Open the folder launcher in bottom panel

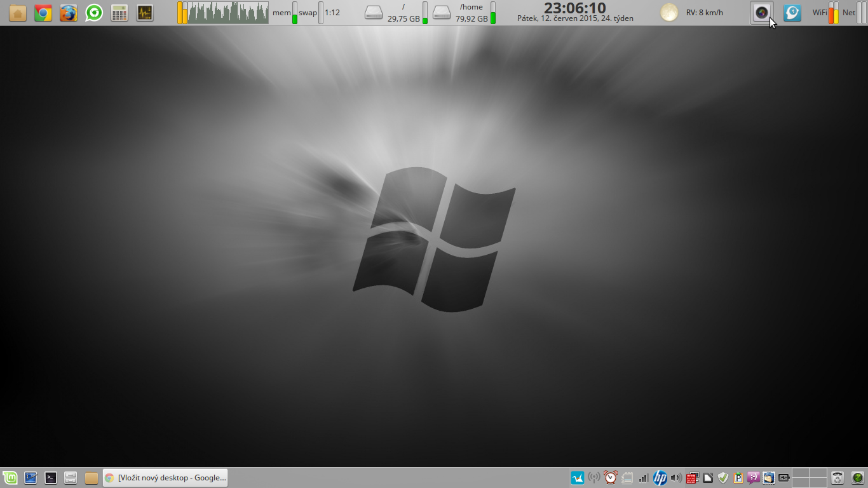(x=92, y=478)
